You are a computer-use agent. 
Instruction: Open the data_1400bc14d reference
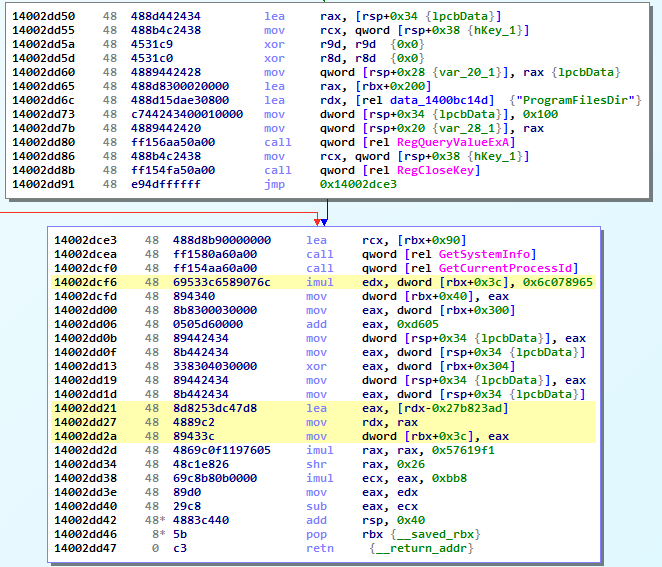coord(439,100)
